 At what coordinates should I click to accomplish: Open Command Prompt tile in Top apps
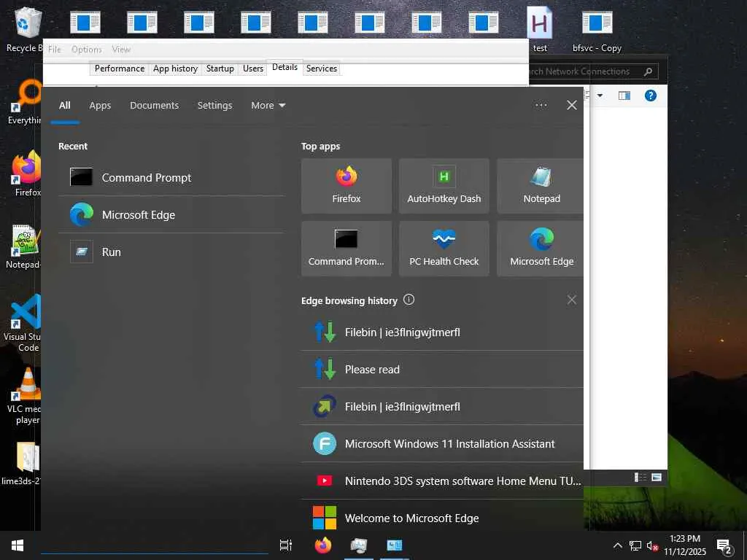tap(347, 249)
